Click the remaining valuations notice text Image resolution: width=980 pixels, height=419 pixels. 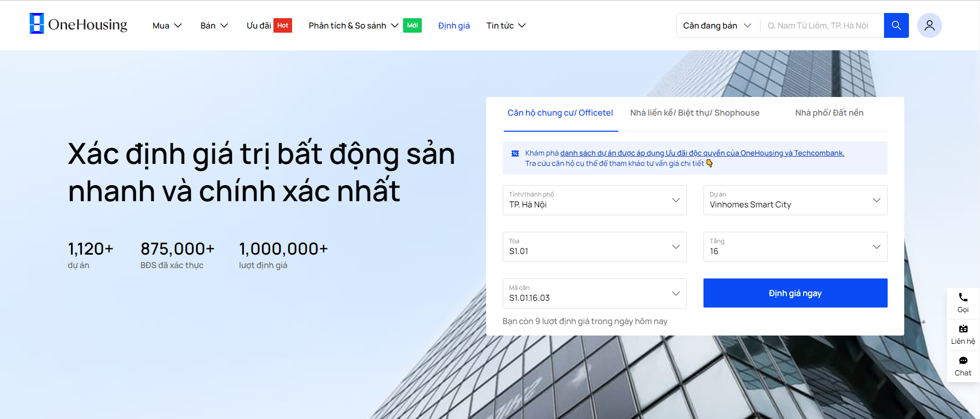click(x=585, y=322)
